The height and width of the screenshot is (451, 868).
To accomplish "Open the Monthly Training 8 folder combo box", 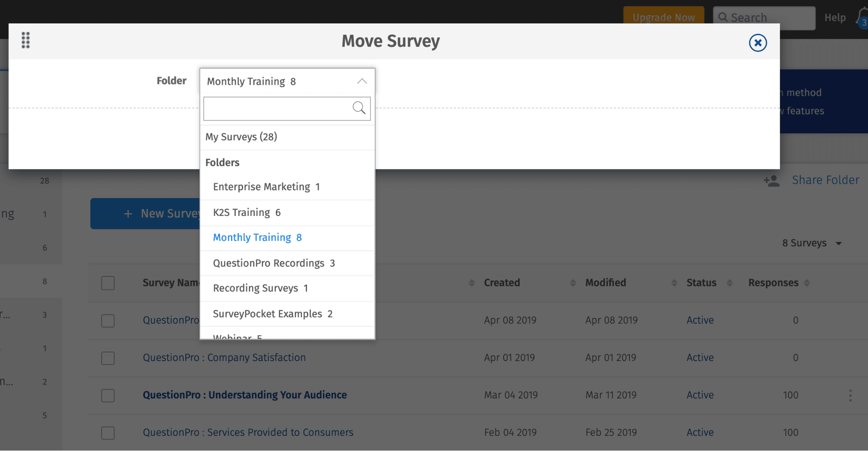I will click(287, 81).
